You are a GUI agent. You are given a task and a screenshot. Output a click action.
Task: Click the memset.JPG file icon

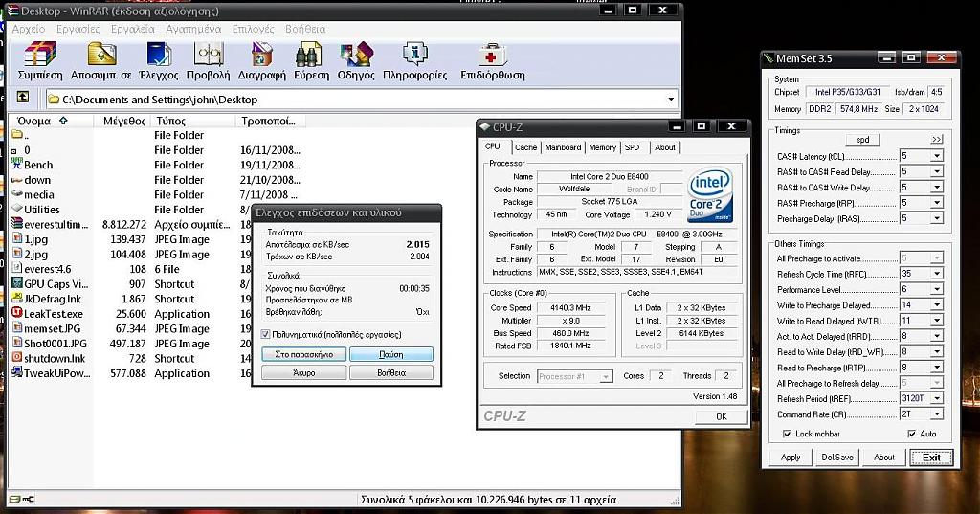point(17,328)
